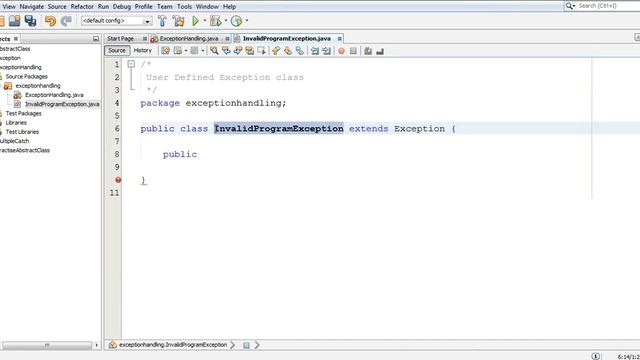Screen dimensions: 640x360
Task: Select the Test Libraries node
Action: 22,132
